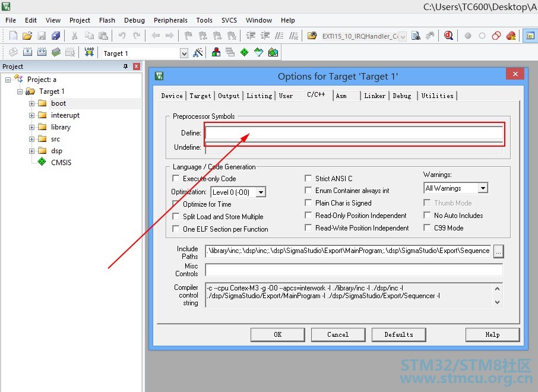Open the Output tab
Screen dimensions: 538x392
pyautogui.click(x=229, y=96)
